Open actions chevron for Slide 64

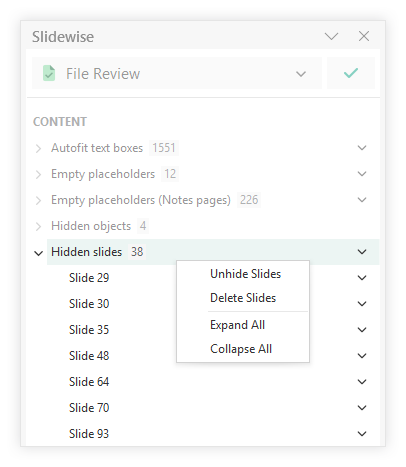[x=362, y=382]
